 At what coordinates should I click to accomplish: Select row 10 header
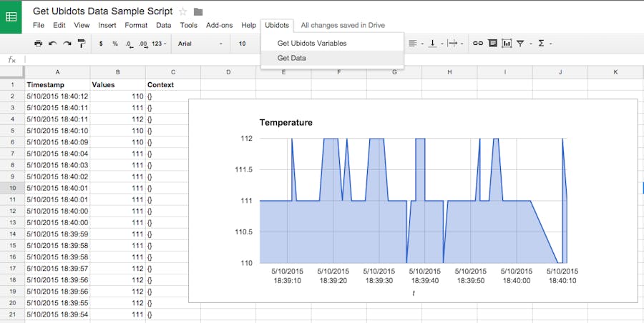[12, 188]
